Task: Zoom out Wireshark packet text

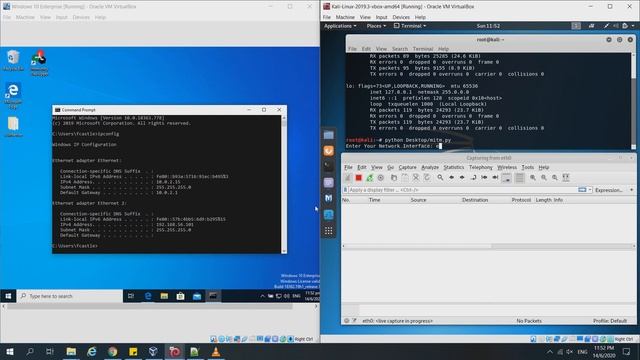Action: tap(544, 178)
